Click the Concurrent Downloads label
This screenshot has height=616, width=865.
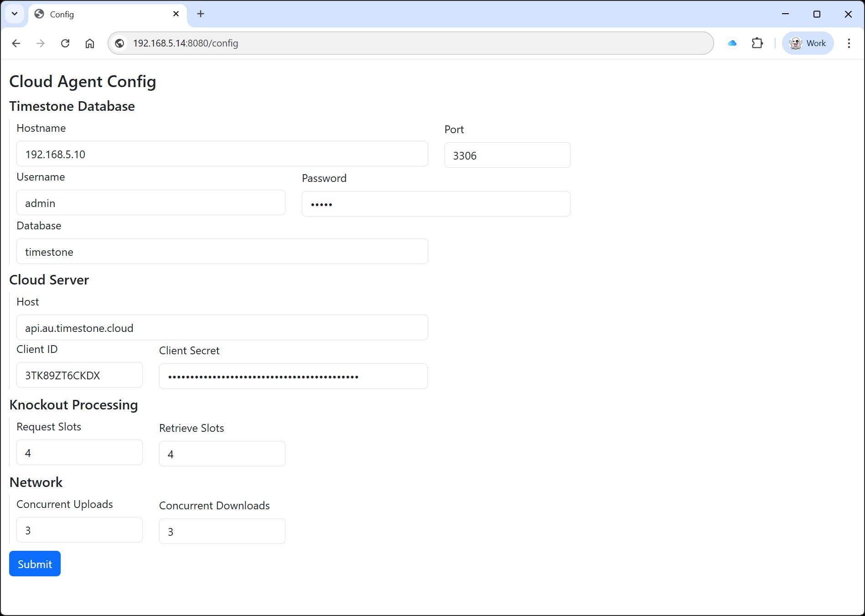pyautogui.click(x=214, y=506)
